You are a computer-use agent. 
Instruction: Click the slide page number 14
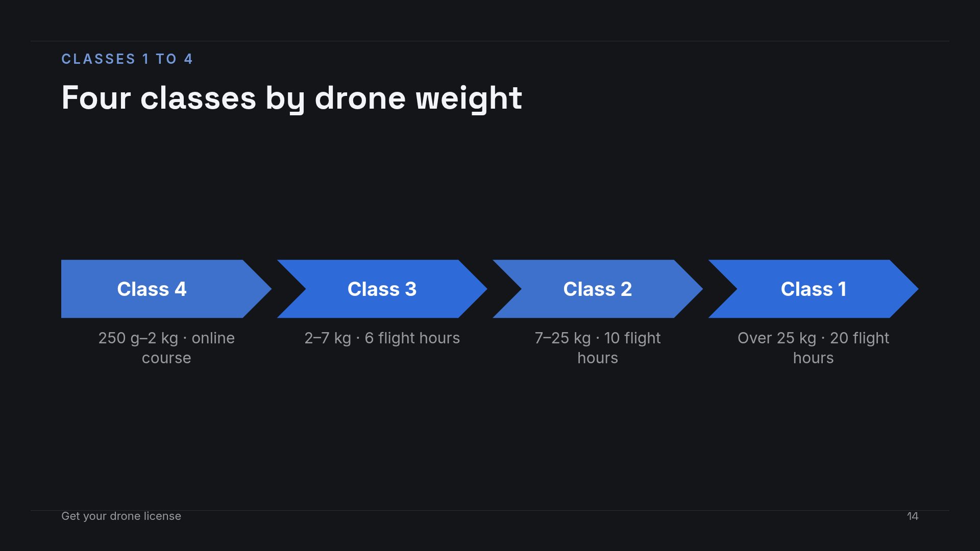[913, 516]
